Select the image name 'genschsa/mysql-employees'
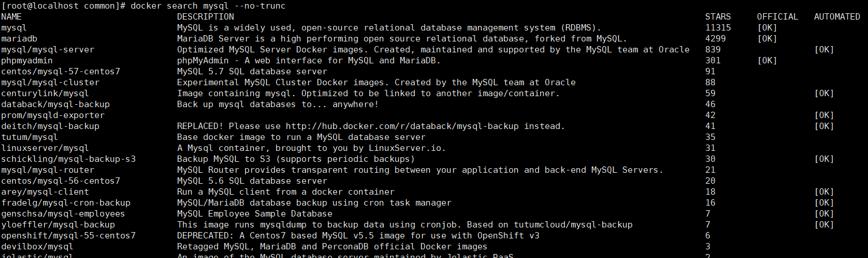 click(63, 214)
